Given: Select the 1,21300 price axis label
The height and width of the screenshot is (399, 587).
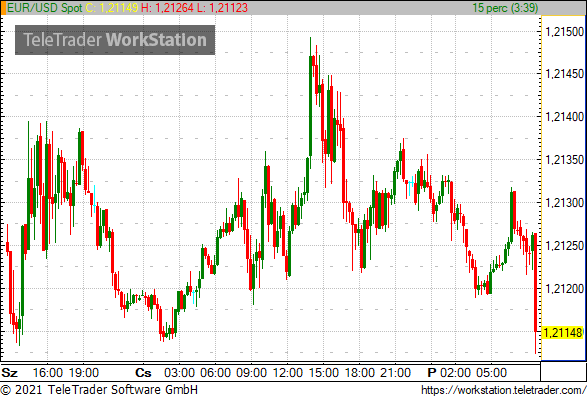Looking at the screenshot, I should coord(565,203).
